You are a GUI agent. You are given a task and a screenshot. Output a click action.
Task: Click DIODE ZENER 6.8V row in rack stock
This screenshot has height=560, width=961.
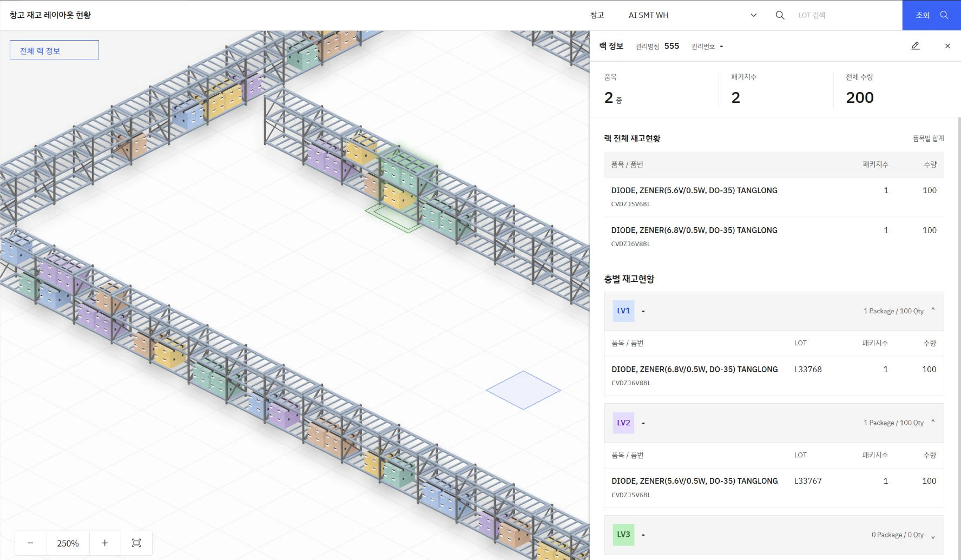[x=774, y=237]
